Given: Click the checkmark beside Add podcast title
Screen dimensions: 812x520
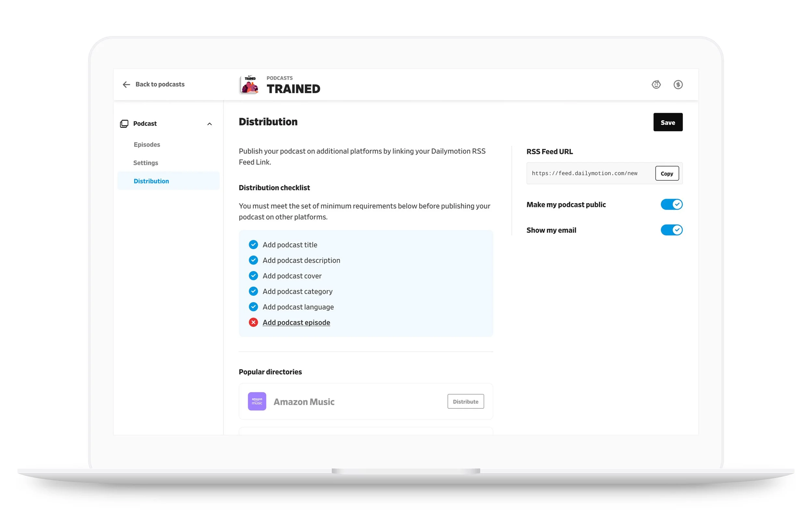Looking at the screenshot, I should 253,244.
